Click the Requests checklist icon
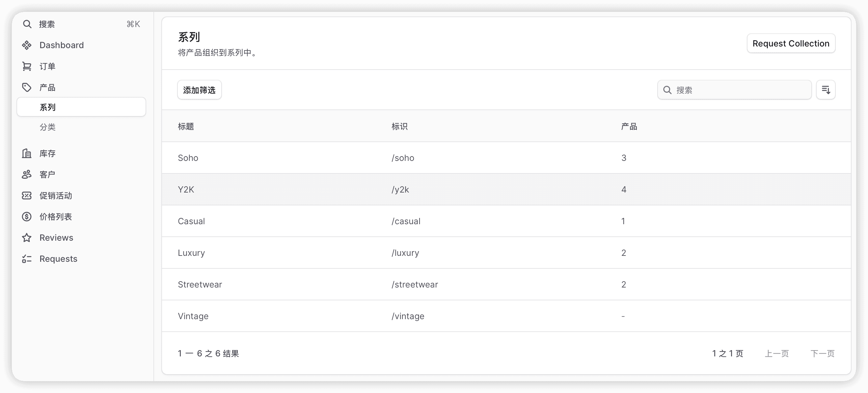Viewport: 868px width, 393px height. click(x=27, y=259)
